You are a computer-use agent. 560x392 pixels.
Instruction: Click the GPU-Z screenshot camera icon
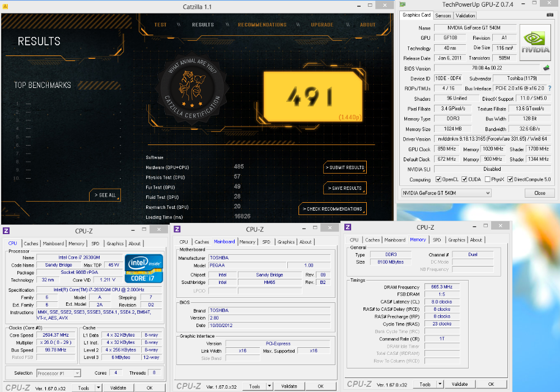550,15
